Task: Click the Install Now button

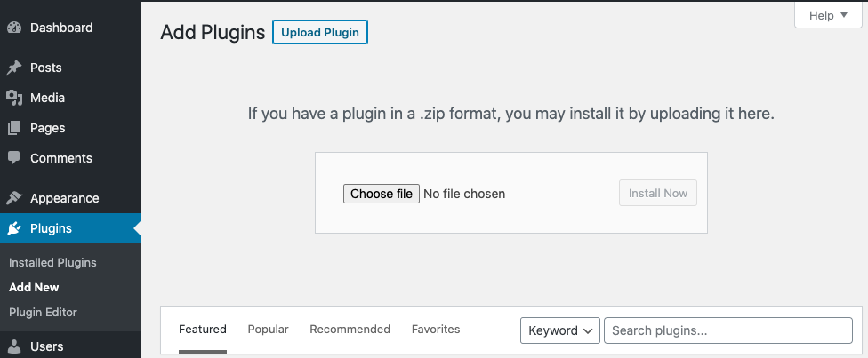Action: coord(657,194)
